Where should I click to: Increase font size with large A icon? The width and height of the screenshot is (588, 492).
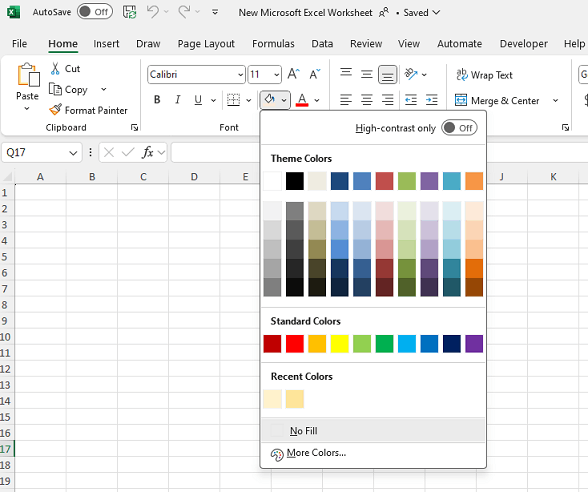click(293, 74)
